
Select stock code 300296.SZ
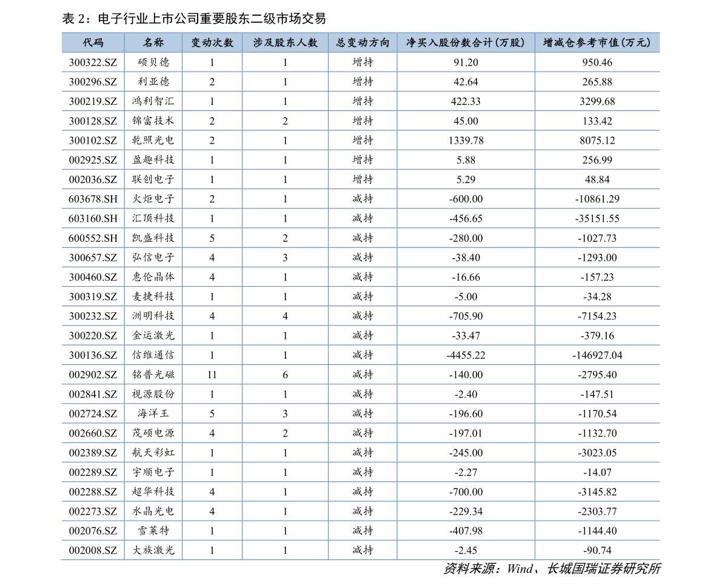coord(93,82)
